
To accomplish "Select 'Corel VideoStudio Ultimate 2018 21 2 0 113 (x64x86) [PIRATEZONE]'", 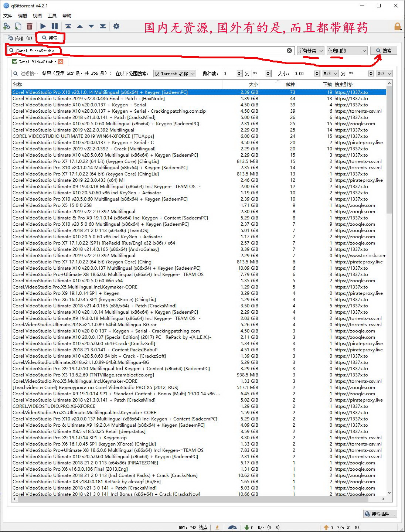I will click(x=199, y=463).
